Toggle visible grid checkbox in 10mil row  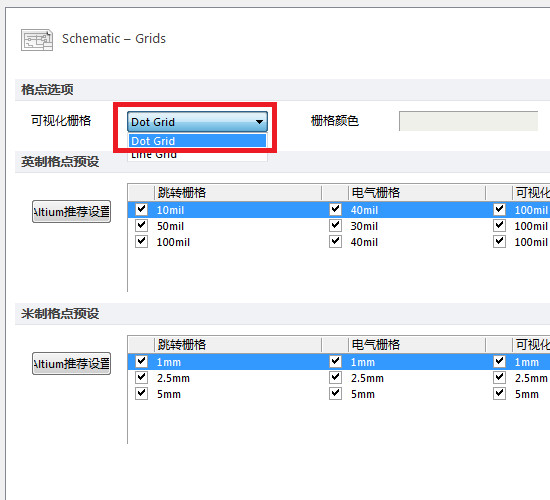coord(499,209)
